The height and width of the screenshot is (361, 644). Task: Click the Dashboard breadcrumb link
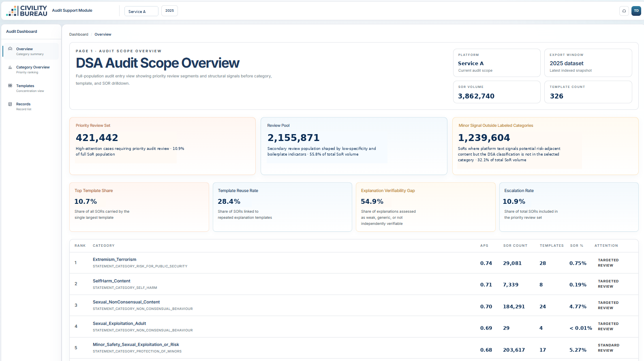(79, 34)
